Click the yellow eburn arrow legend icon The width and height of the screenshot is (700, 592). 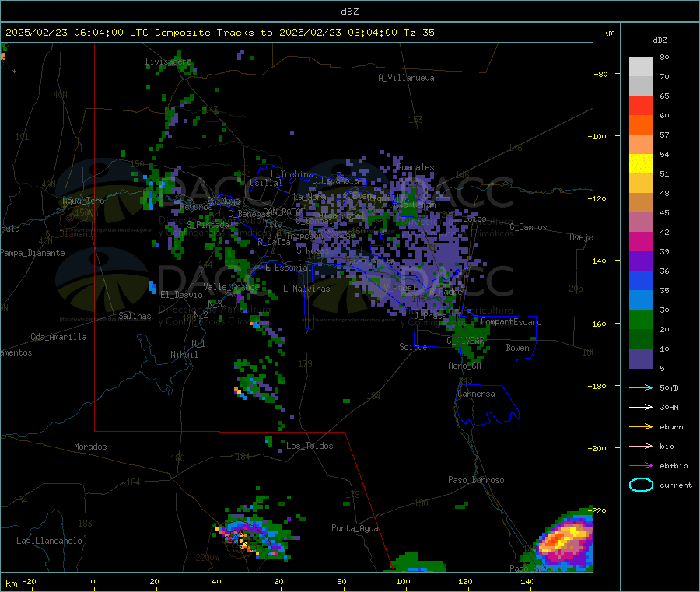[641, 427]
